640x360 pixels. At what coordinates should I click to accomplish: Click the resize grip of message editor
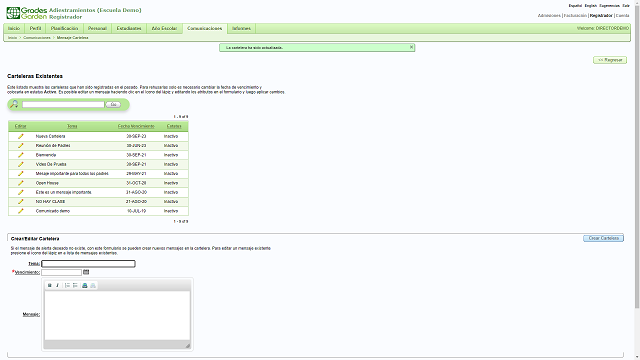click(x=188, y=346)
